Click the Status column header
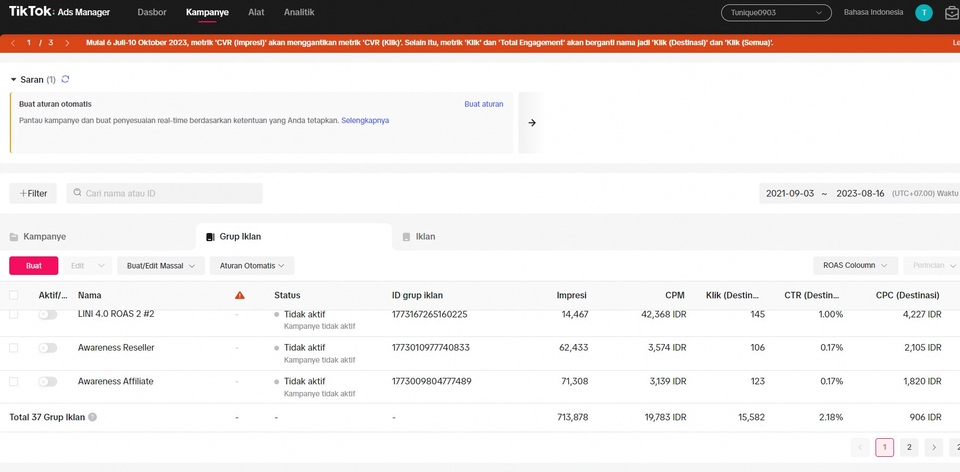The width and height of the screenshot is (960, 472). tap(287, 295)
